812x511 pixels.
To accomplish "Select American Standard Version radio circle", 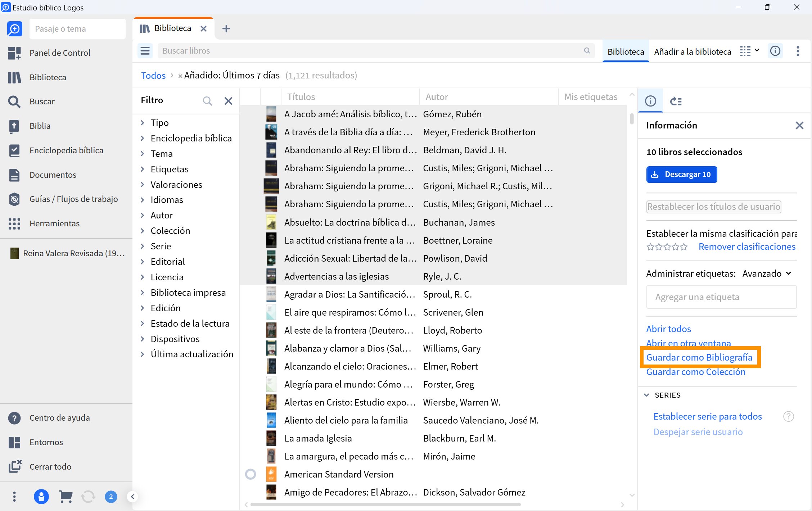I will point(251,474).
